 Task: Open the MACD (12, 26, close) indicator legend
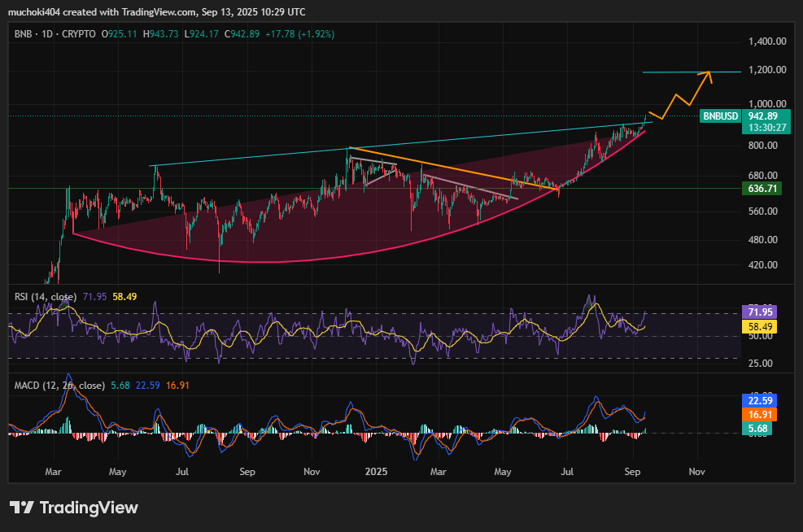(58, 385)
